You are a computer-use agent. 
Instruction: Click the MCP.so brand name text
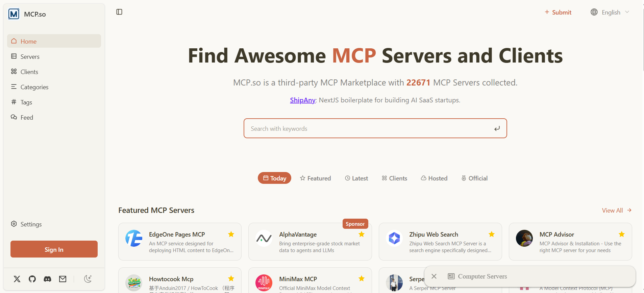coord(35,14)
